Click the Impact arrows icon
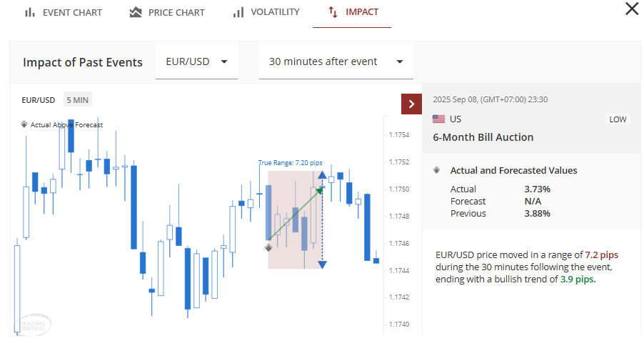644x346 pixels. (x=333, y=12)
